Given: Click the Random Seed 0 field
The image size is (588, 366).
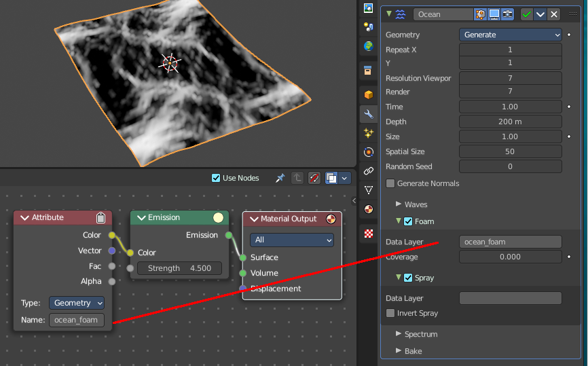Looking at the screenshot, I should click(x=511, y=166).
